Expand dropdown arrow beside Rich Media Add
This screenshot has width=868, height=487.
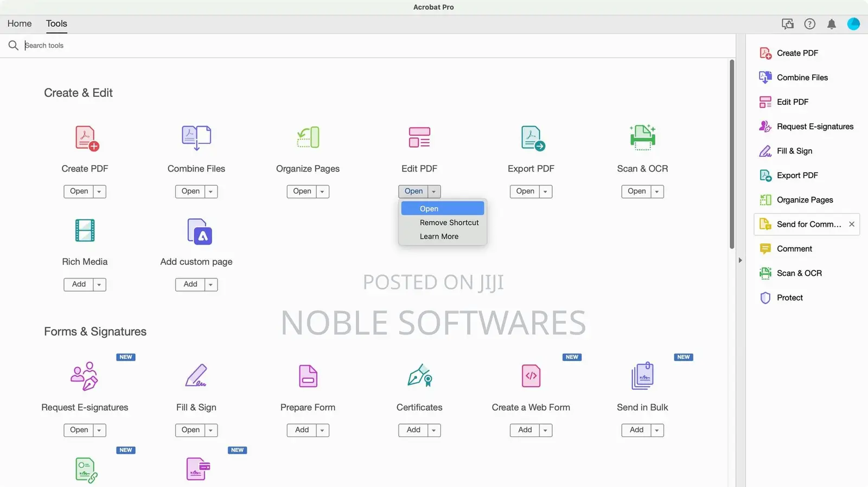point(99,284)
